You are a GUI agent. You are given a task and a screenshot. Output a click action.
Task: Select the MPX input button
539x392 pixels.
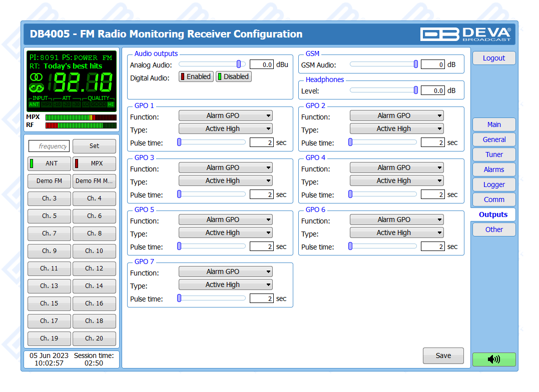(94, 163)
